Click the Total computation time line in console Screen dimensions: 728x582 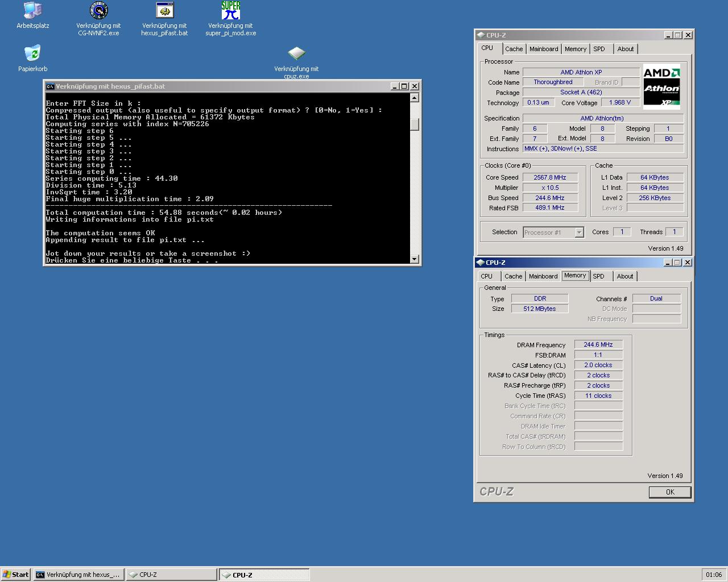point(164,213)
